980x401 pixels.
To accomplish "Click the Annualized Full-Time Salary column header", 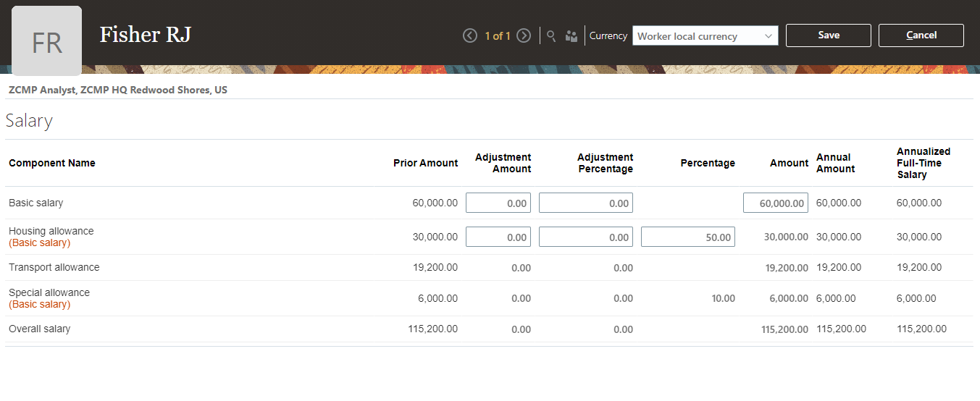I will 923,163.
